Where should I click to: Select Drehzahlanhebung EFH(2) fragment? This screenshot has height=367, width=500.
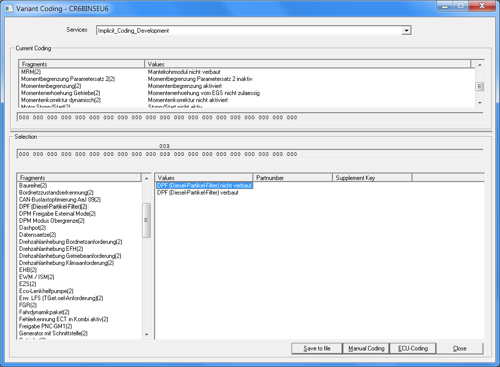click(x=51, y=249)
